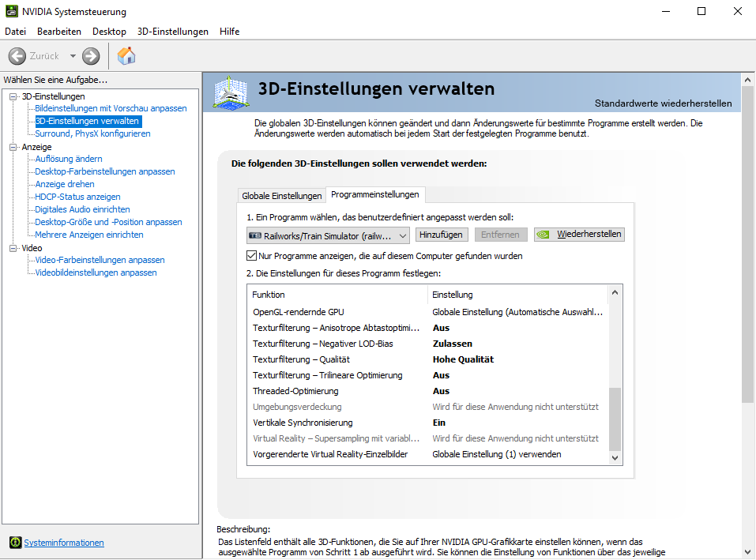Click the forward arrow icon

(x=91, y=56)
